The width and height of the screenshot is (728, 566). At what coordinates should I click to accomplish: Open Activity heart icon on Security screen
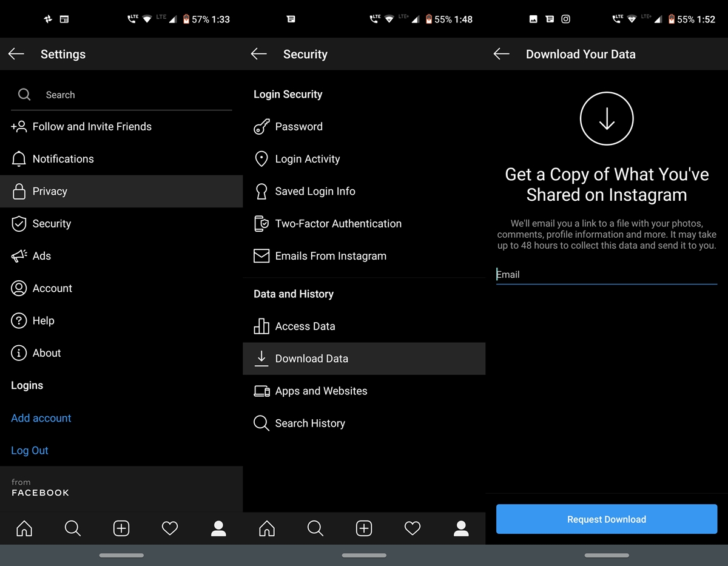click(x=413, y=528)
